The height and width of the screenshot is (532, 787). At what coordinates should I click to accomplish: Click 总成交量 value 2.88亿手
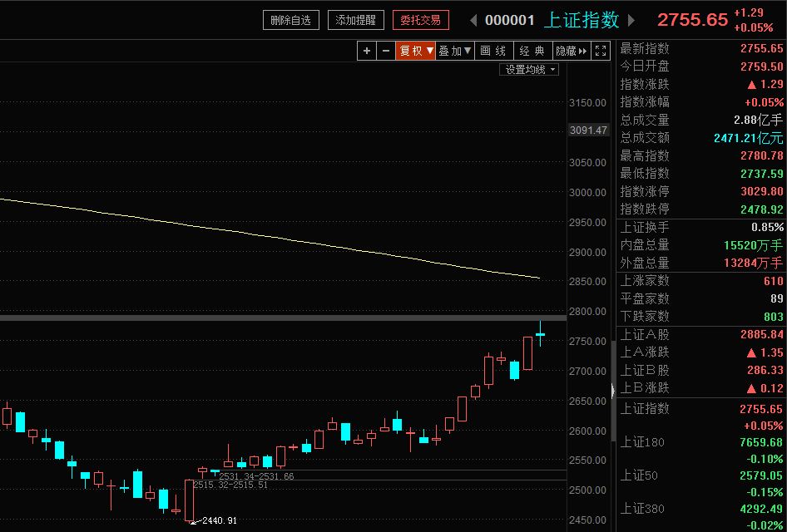click(757, 120)
